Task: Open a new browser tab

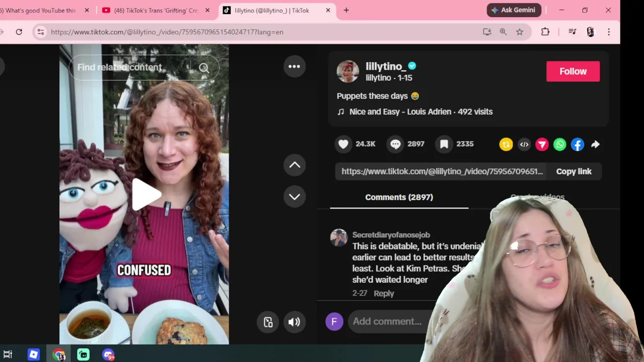Action: pyautogui.click(x=346, y=10)
